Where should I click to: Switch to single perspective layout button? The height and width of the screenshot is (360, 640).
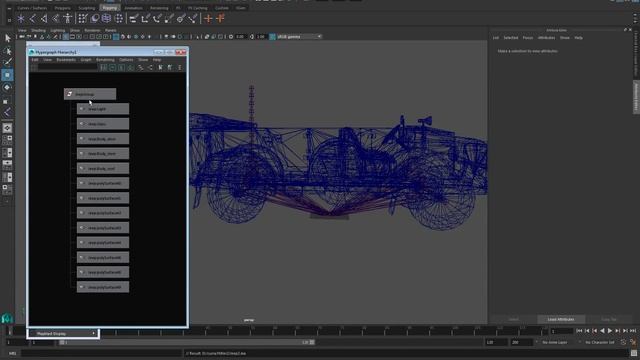pyautogui.click(x=7, y=128)
